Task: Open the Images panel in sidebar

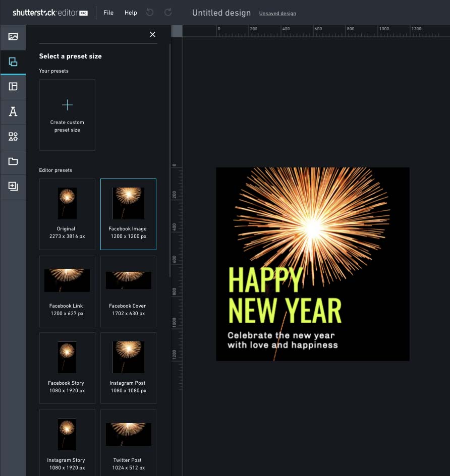Action: click(x=13, y=37)
